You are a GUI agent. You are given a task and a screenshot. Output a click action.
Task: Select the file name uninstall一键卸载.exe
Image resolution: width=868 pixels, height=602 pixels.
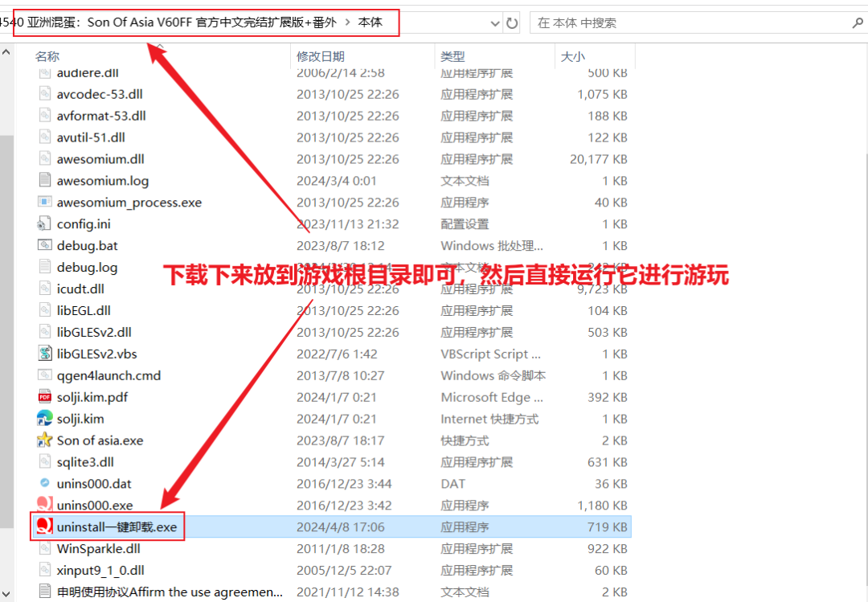click(117, 527)
